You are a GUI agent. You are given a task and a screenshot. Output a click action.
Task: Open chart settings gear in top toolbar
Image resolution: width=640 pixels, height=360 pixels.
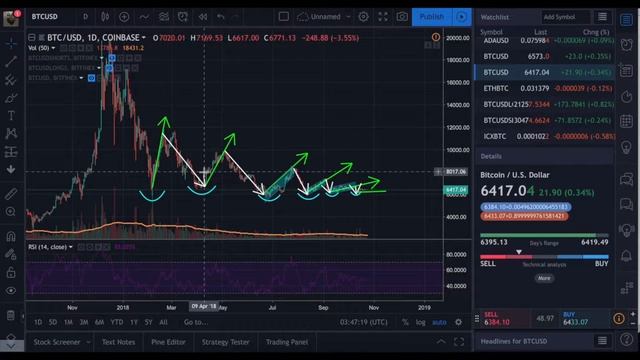click(363, 17)
